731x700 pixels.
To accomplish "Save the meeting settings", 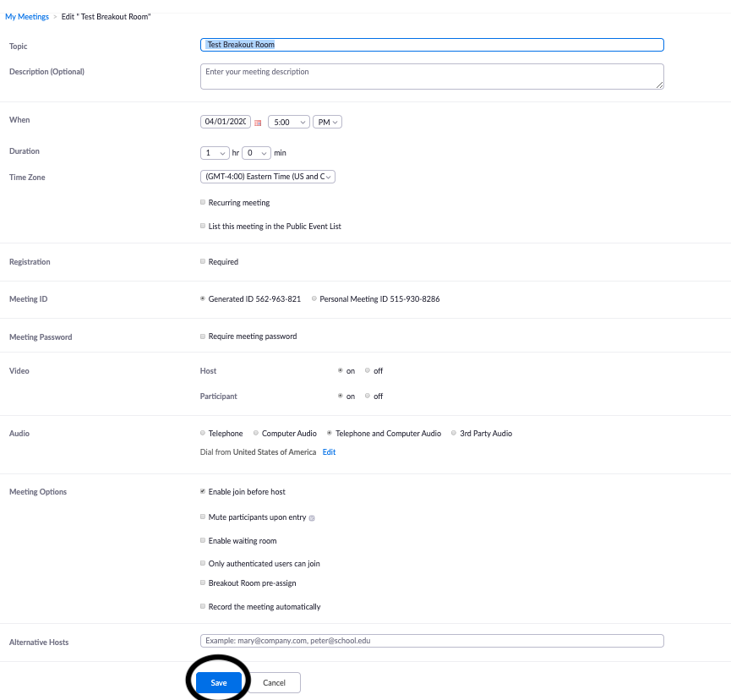I will tap(219, 683).
